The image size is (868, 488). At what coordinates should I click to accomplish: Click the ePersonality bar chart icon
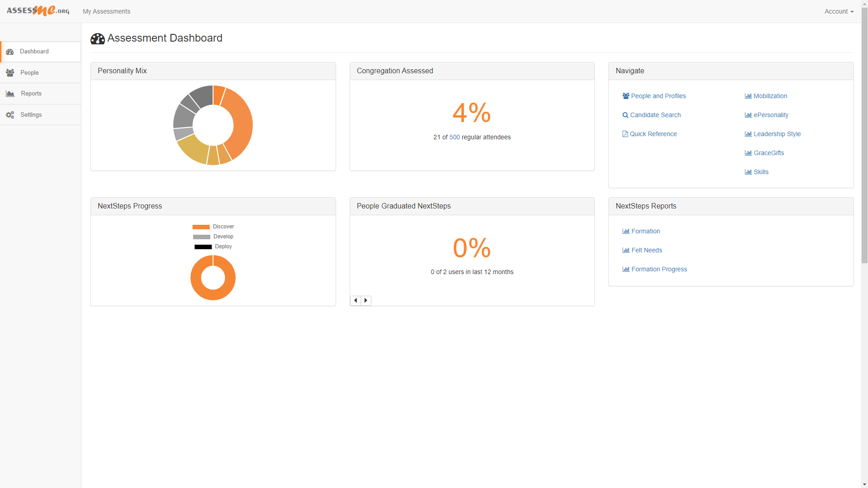coord(748,115)
